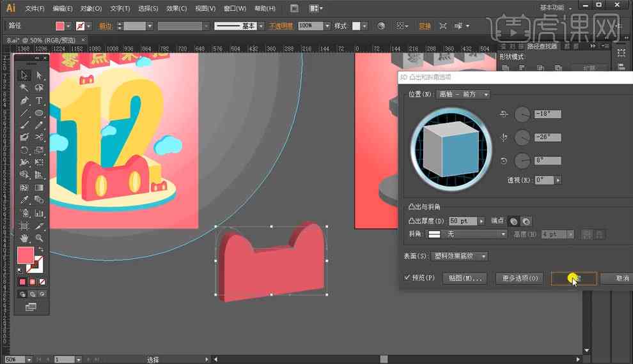The image size is (633, 364).
Task: Enable Draw Inside mode
Action: pos(42,294)
